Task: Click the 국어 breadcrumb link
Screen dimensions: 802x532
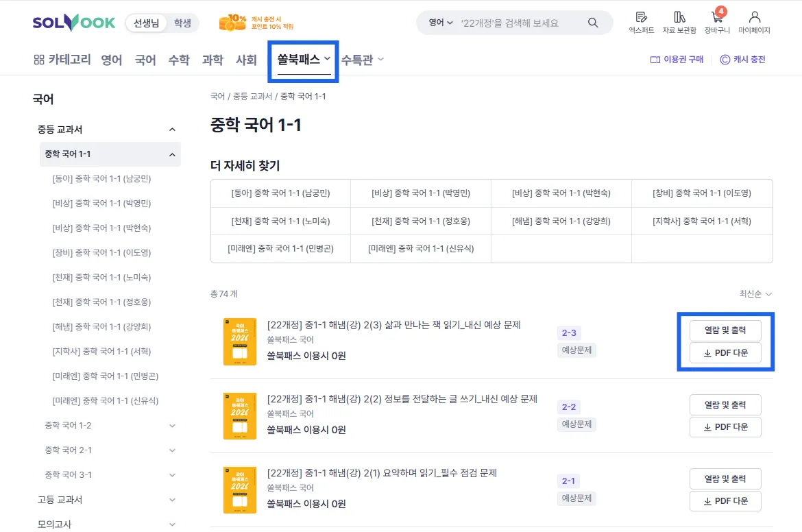Action: pyautogui.click(x=217, y=96)
